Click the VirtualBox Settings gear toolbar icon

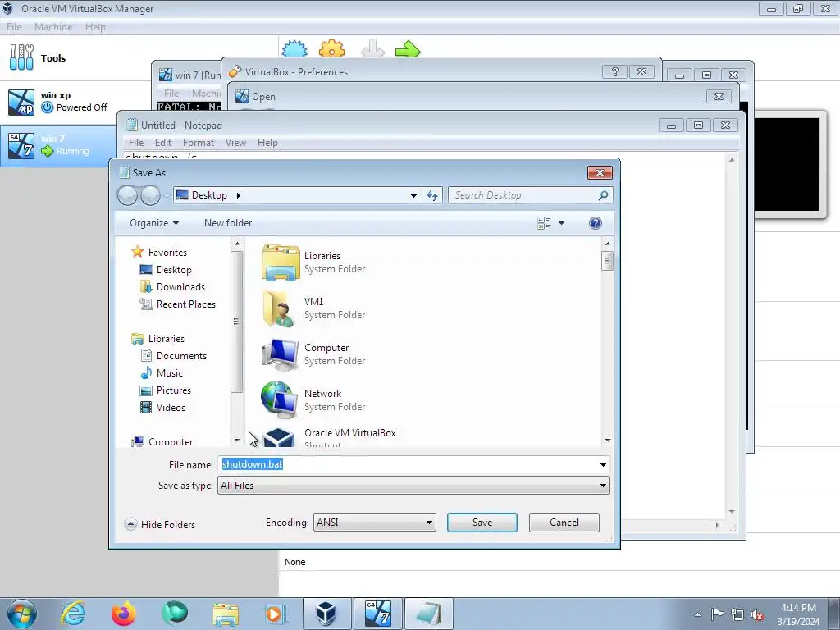(331, 49)
